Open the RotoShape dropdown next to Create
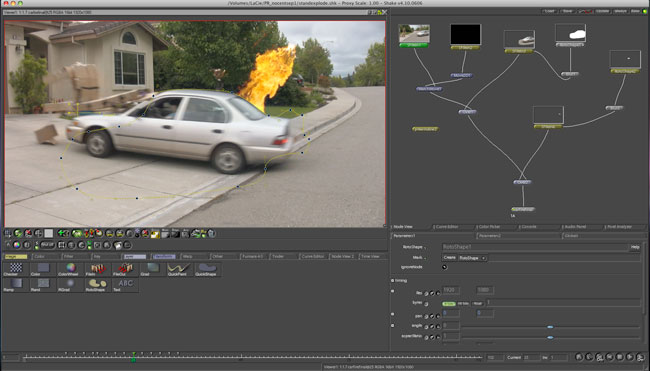 [473, 258]
